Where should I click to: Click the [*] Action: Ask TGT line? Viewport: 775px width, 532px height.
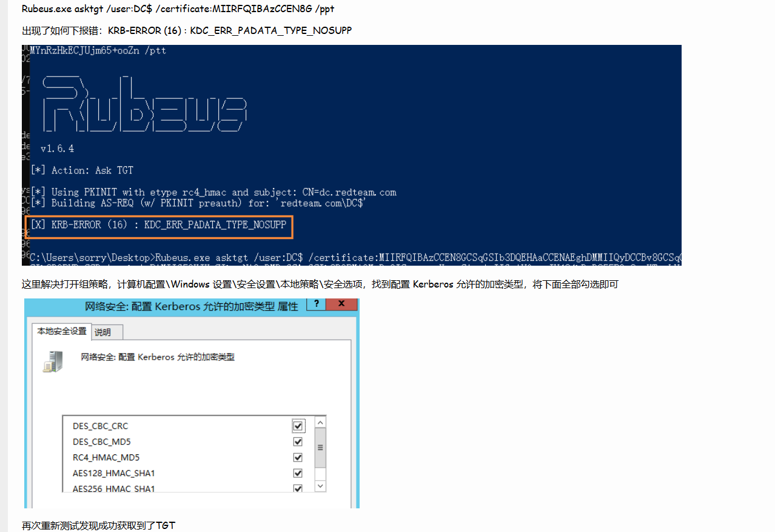coord(82,170)
